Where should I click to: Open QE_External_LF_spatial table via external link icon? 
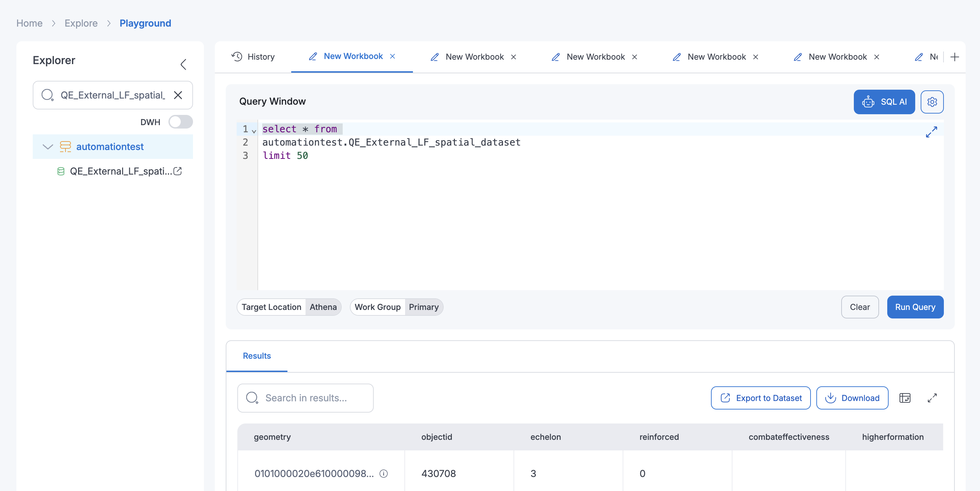177,171
